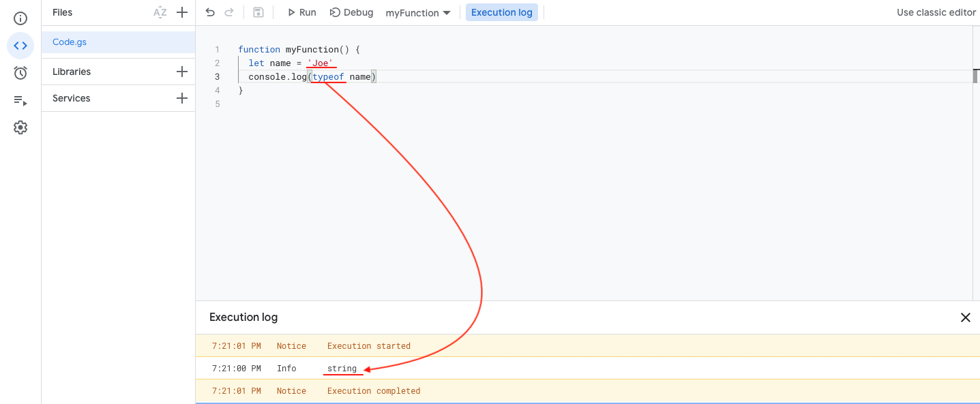Click the Use classic editor link
980x404 pixels.
(x=936, y=12)
